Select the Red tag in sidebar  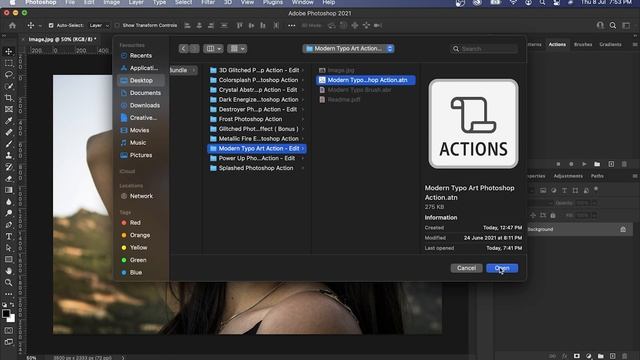tap(135, 223)
